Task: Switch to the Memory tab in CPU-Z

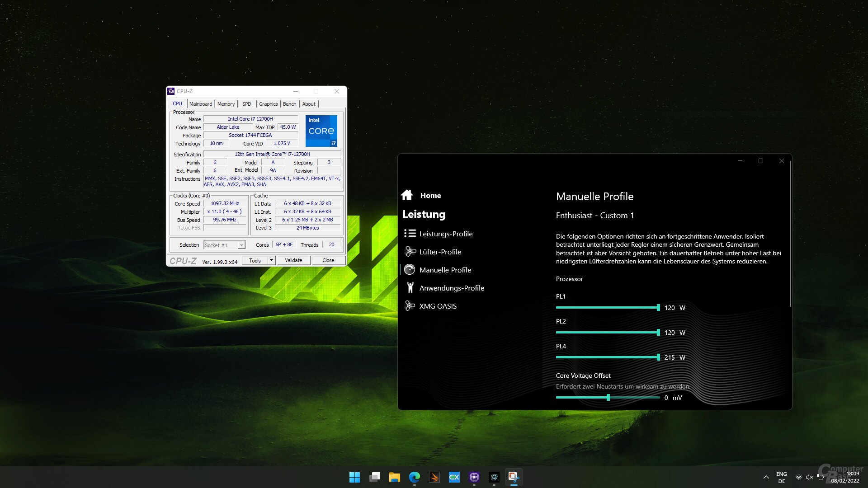Action: click(x=226, y=104)
